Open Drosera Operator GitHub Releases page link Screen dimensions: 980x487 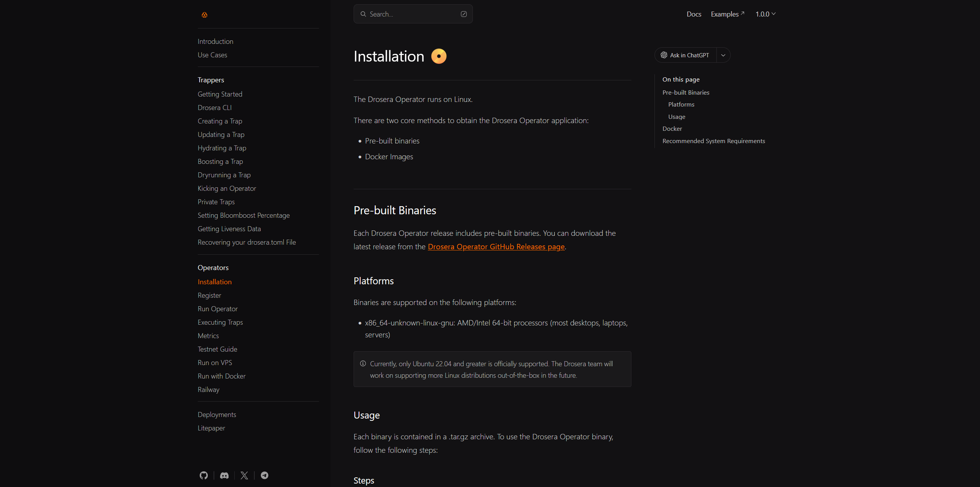coord(496,247)
